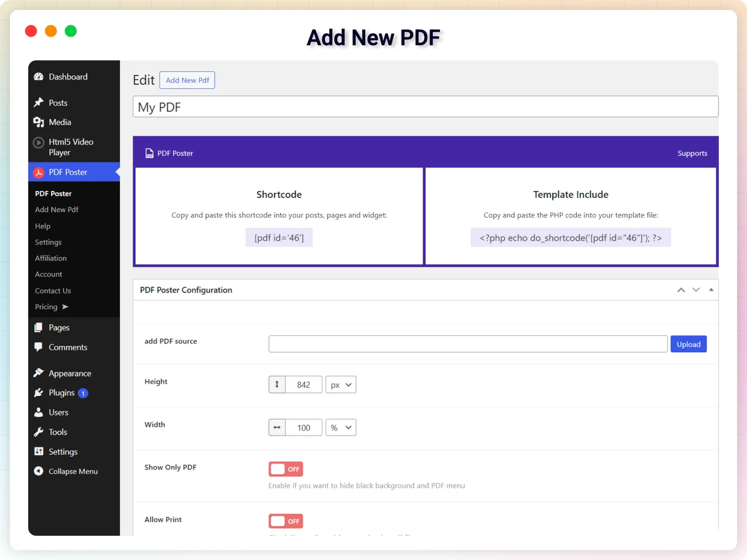Click the red PDF Poster sidebar icon
The width and height of the screenshot is (747, 560).
point(39,172)
